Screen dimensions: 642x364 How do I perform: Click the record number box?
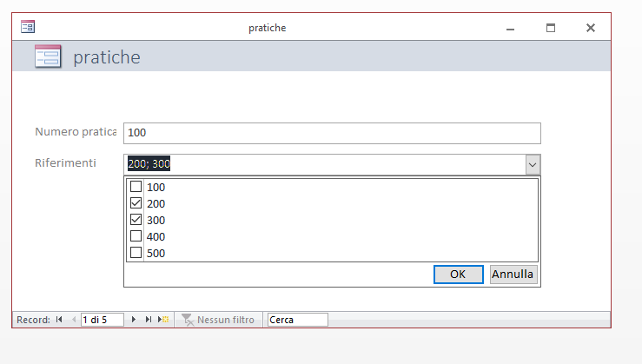[102, 320]
